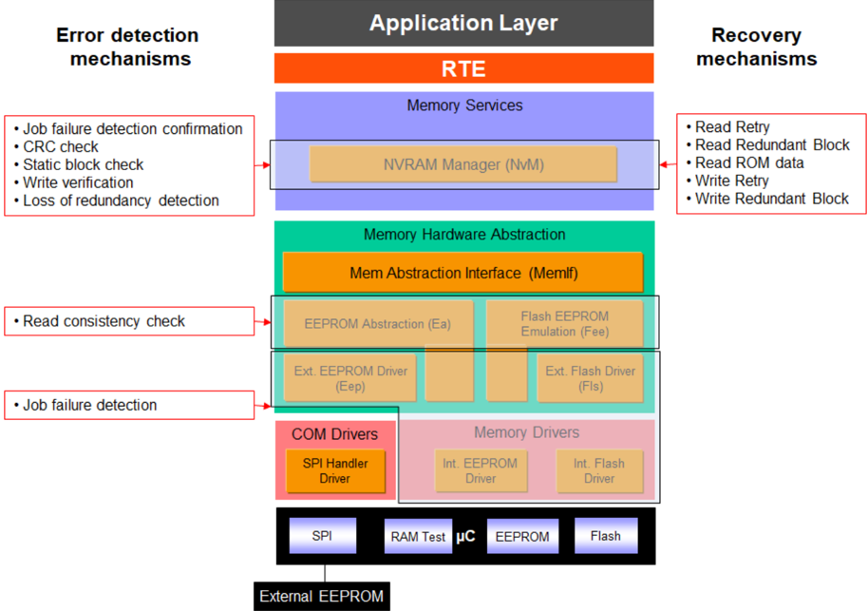Select the SPI block in the microcontroller row
This screenshot has width=868, height=611.
pos(322,536)
